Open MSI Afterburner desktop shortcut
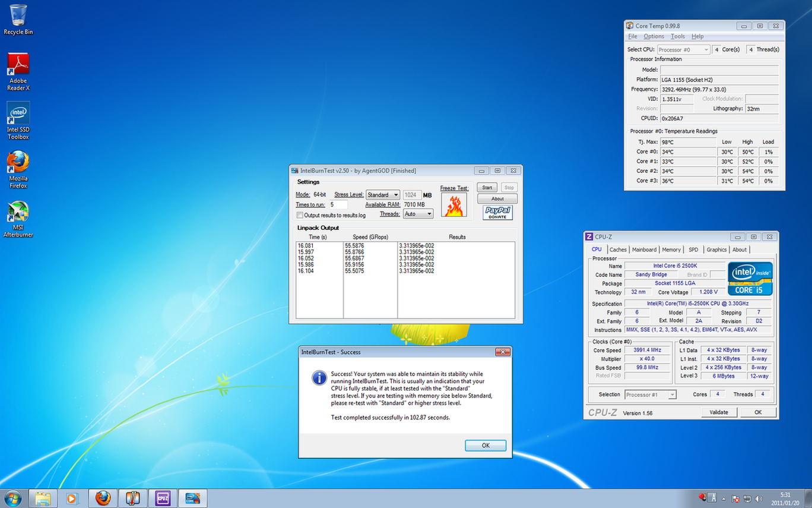This screenshot has width=812, height=508. (18, 219)
